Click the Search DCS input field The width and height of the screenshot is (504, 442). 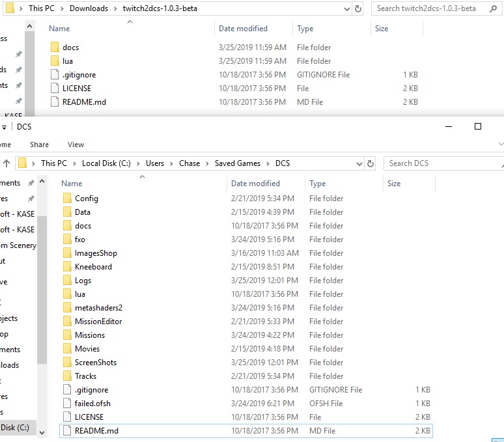pos(443,163)
